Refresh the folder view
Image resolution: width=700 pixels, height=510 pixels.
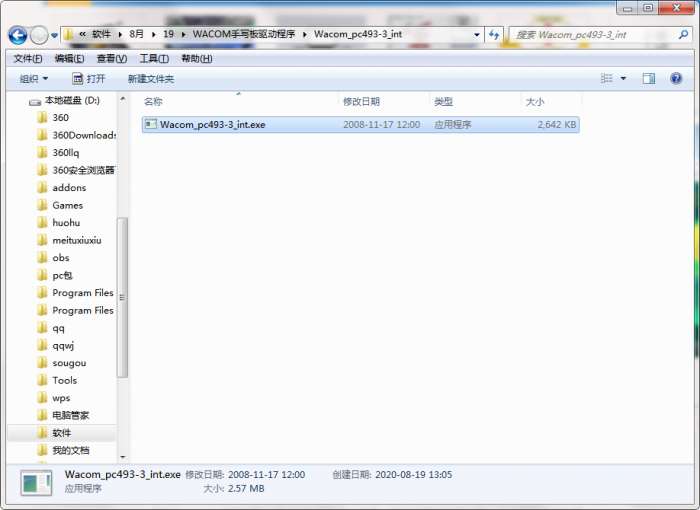point(494,35)
